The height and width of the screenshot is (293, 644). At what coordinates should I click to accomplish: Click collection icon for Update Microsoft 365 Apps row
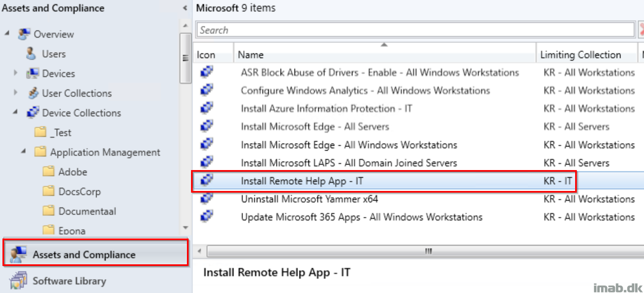[x=207, y=216]
